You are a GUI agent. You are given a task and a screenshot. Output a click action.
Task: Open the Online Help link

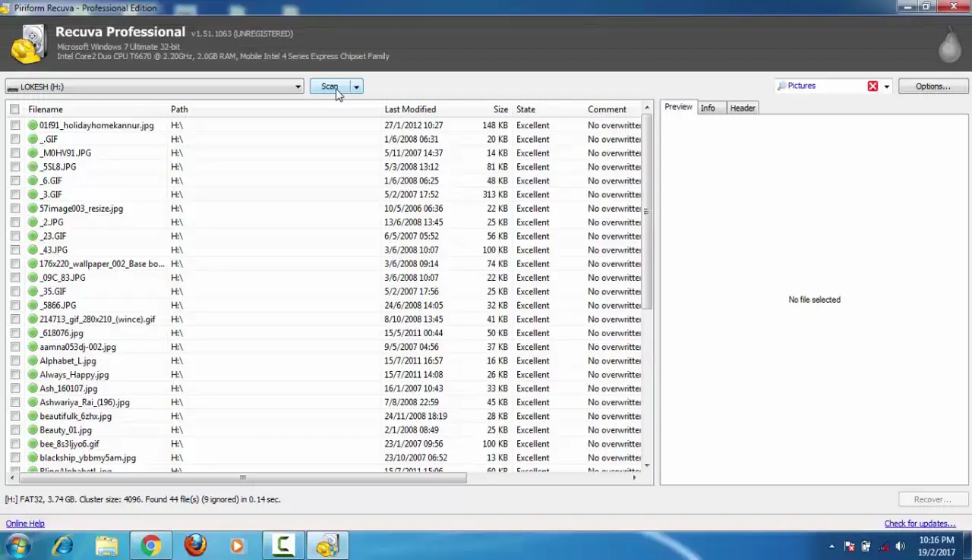[x=25, y=524]
